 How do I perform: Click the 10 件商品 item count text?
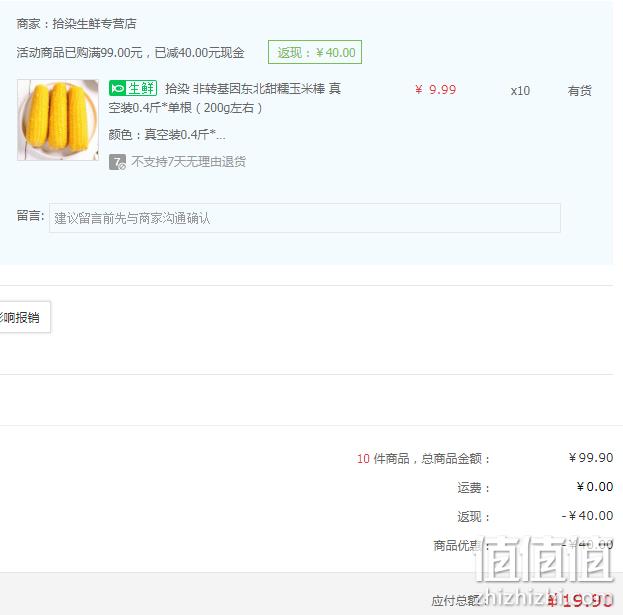[x=383, y=458]
